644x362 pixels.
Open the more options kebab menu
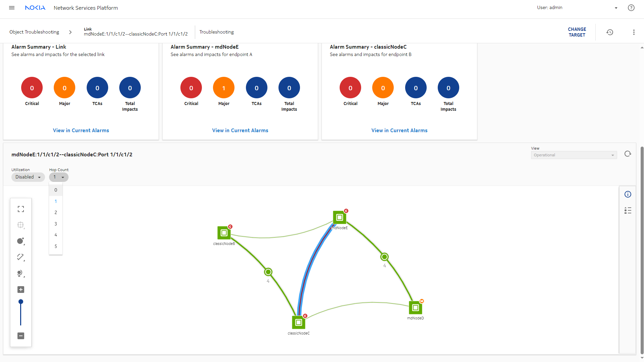pyautogui.click(x=634, y=32)
